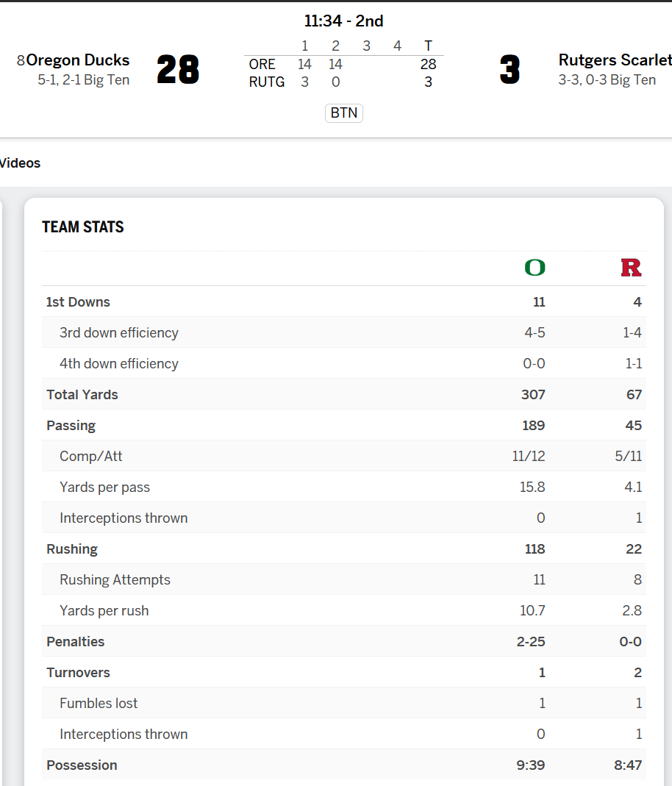Click the TEAM STATS heading
Screen dimensions: 672x786
click(x=83, y=227)
